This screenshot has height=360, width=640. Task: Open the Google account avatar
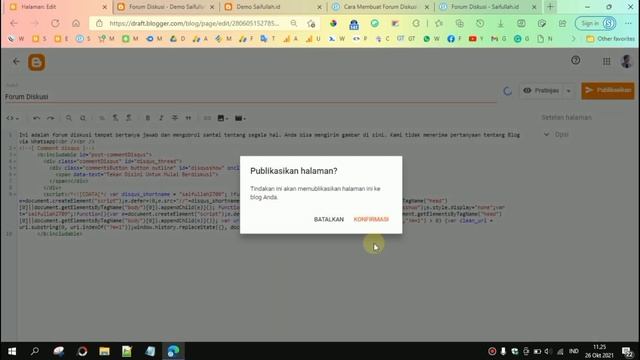point(627,61)
